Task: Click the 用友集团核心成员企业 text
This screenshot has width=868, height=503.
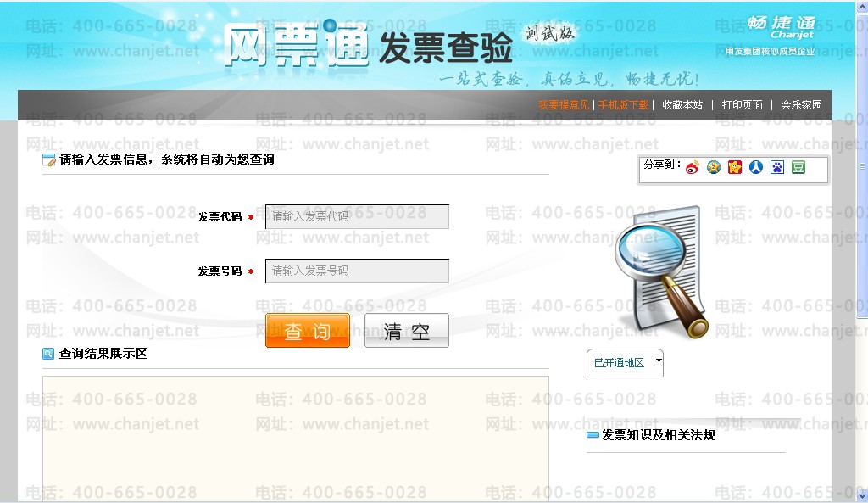Action: pos(770,51)
